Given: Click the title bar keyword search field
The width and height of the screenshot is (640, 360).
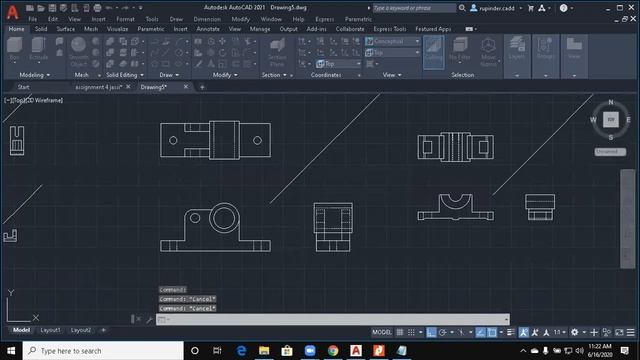Looking at the screenshot, I should (414, 8).
